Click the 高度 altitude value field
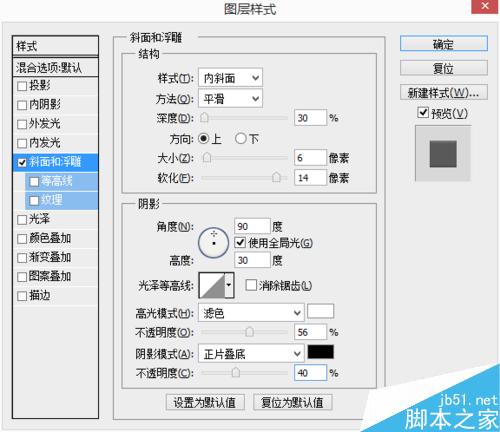 pos(252,260)
